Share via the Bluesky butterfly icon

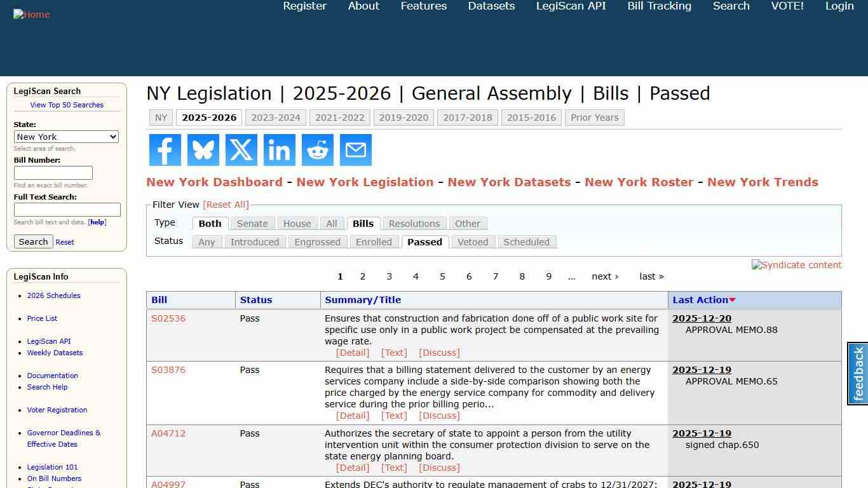click(x=203, y=150)
